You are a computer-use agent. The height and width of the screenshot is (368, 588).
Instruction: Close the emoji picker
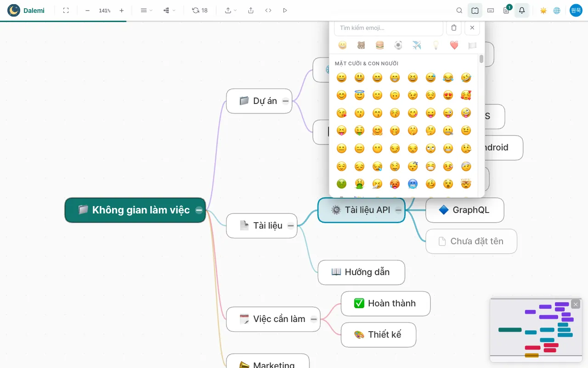(x=472, y=28)
